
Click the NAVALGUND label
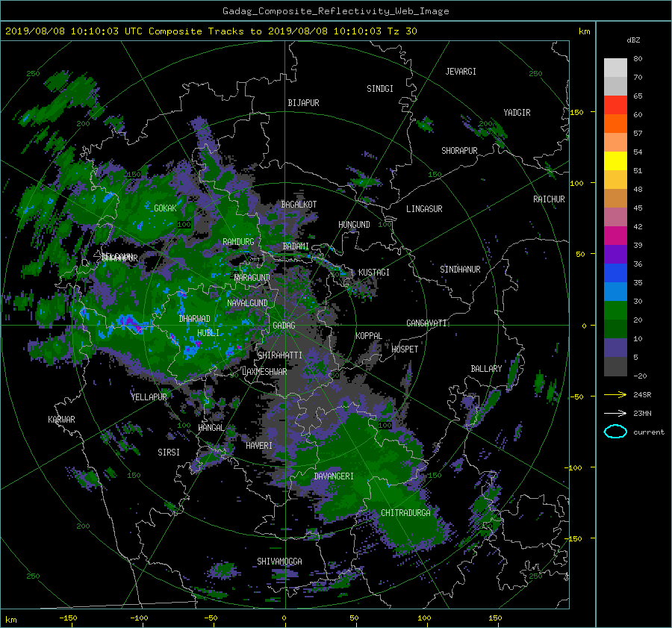(247, 303)
